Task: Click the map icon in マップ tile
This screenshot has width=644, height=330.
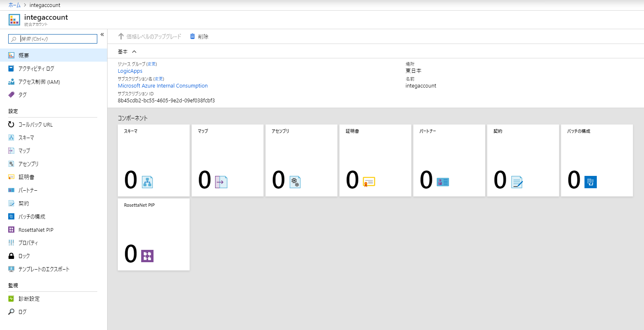Action: pyautogui.click(x=221, y=182)
